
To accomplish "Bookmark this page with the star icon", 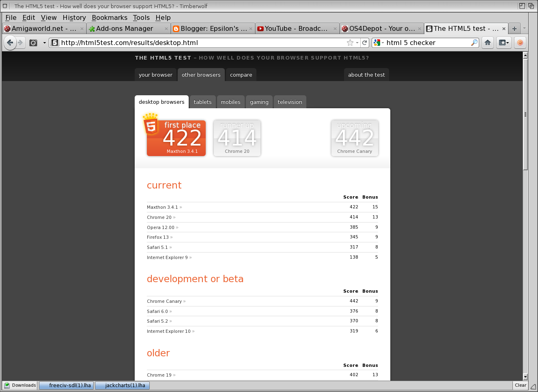I will (350, 43).
